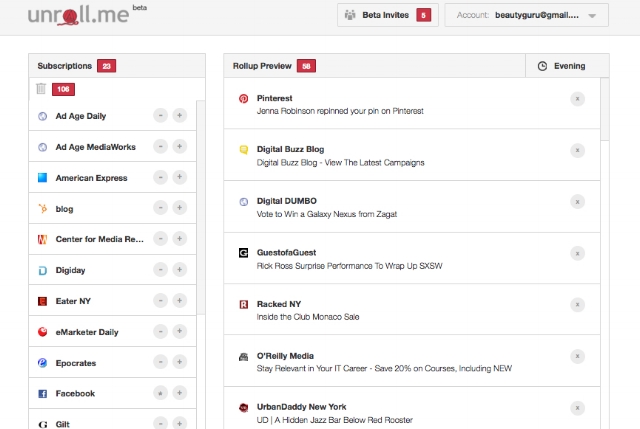
Task: Click the Racked NY logo icon
Action: tap(243, 305)
